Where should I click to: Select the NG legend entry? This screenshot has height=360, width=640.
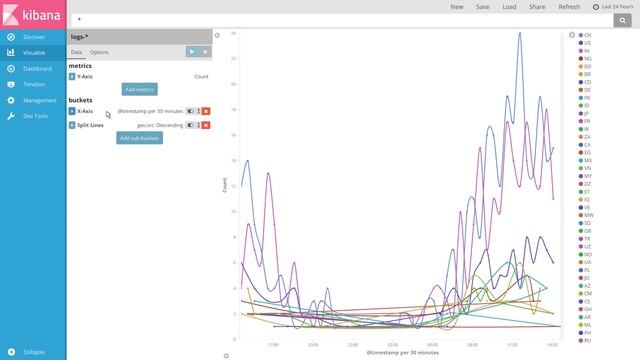[x=585, y=59]
